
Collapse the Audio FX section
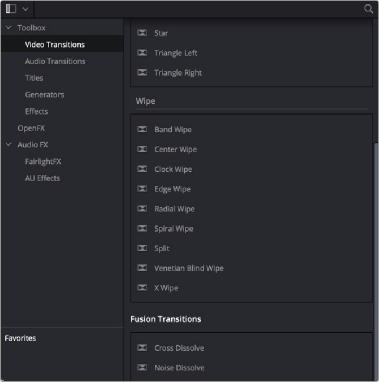[9, 144]
